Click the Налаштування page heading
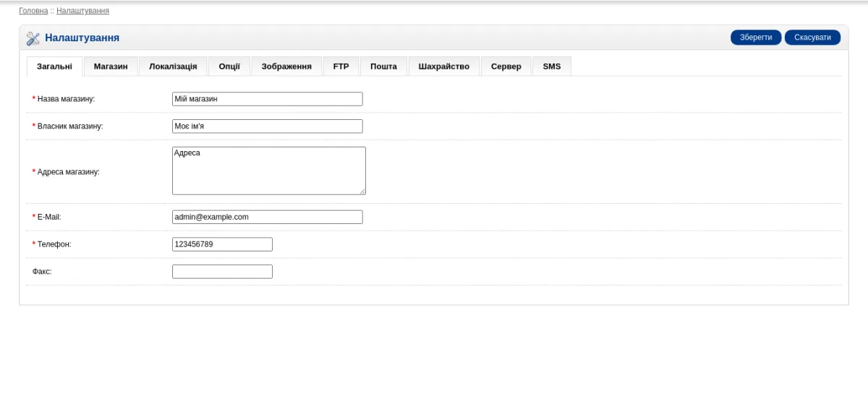 [x=82, y=38]
